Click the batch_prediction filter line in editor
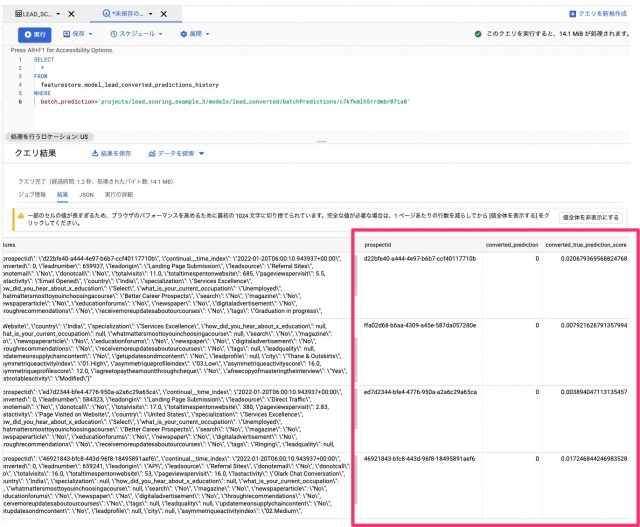Screen dimensions: 640x527 [224, 102]
